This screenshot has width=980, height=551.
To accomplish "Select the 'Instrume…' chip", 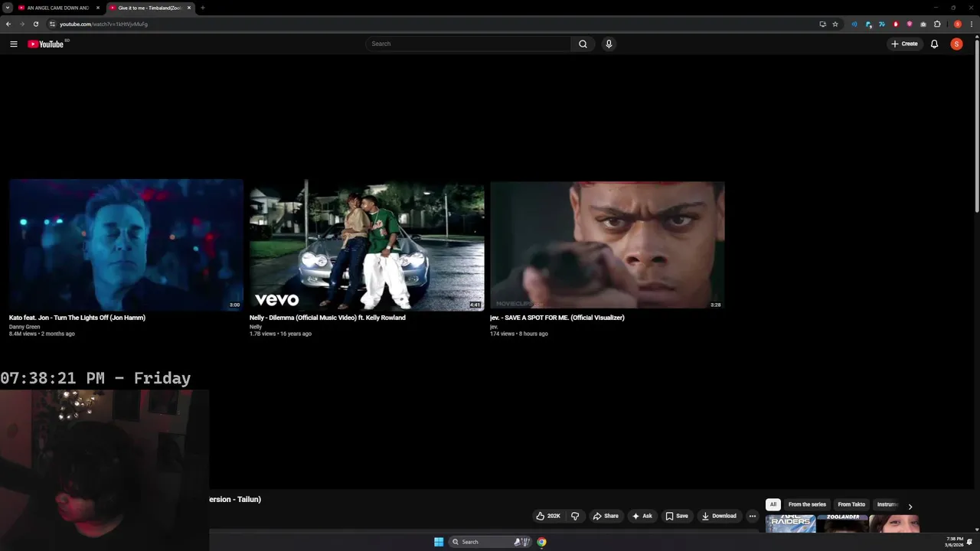I will click(887, 504).
